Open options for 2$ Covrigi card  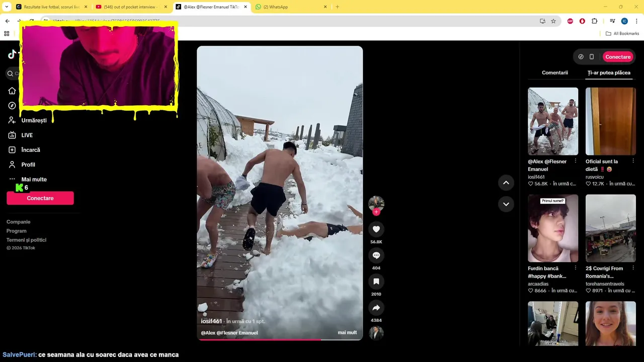pyautogui.click(x=633, y=268)
